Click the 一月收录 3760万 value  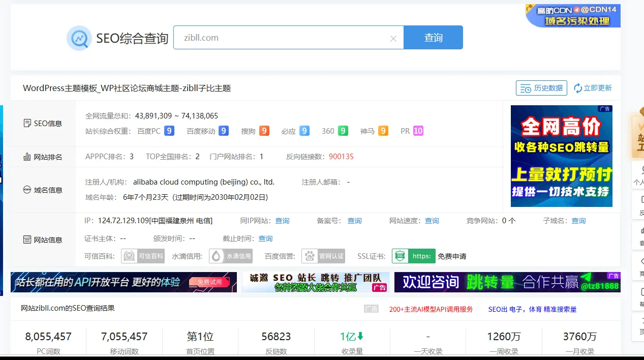(x=580, y=337)
